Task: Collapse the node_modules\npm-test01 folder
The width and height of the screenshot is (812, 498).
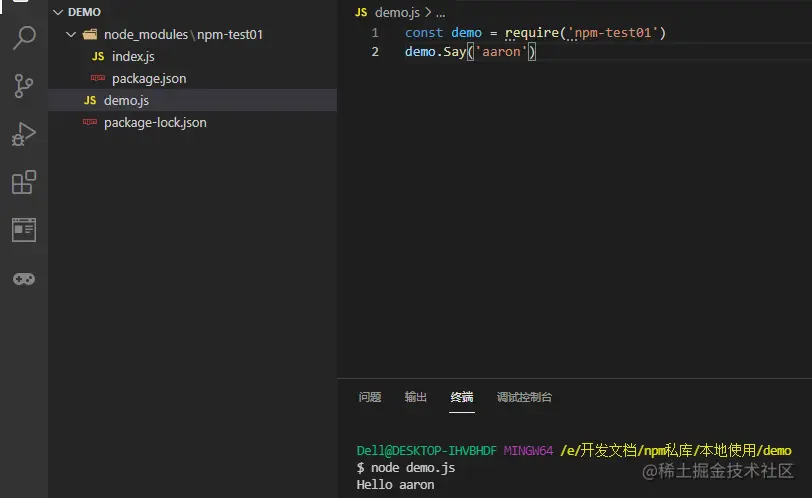Action: pyautogui.click(x=71, y=35)
